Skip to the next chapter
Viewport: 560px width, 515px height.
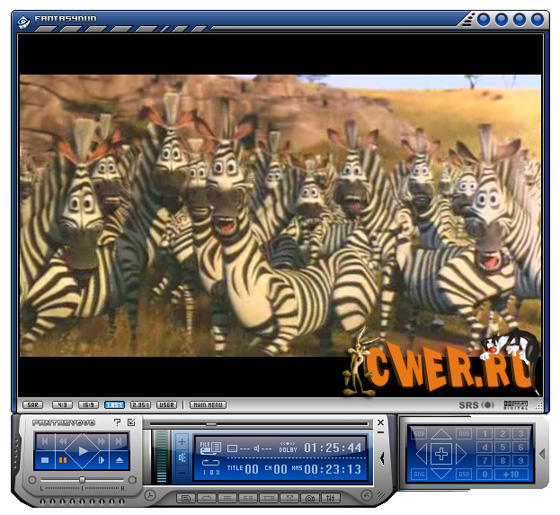[x=119, y=441]
